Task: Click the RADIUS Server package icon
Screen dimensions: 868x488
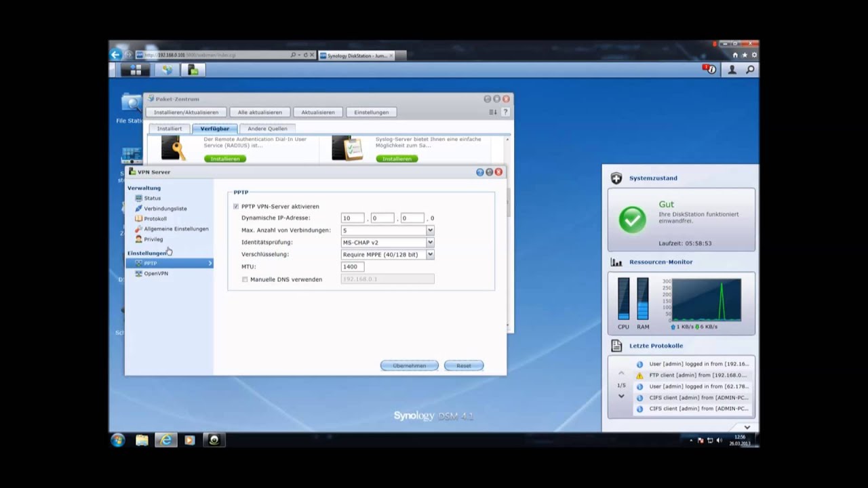Action: [x=174, y=148]
